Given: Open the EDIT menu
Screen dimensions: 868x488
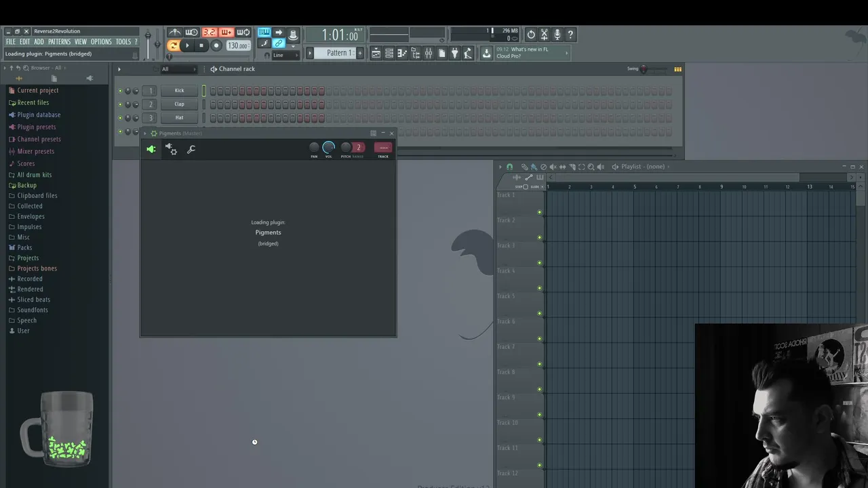Looking at the screenshot, I should click(x=24, y=42).
